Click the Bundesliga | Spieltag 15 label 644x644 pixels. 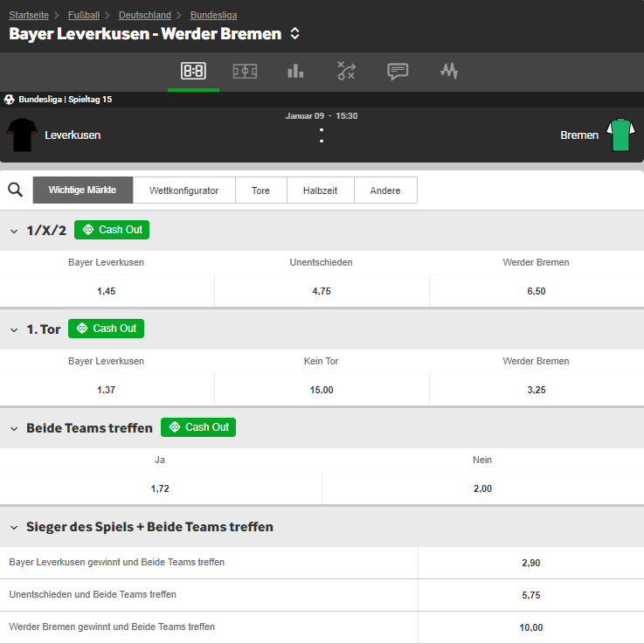point(66,100)
